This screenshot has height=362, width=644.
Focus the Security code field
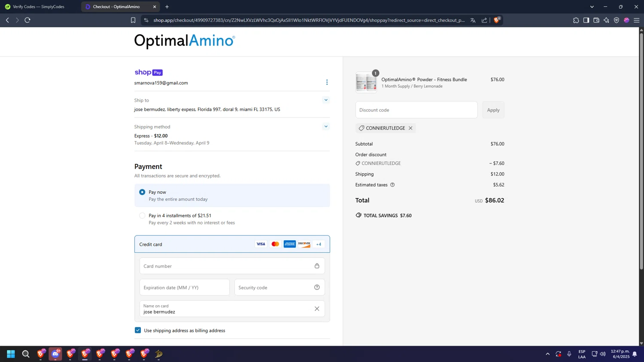pos(279,287)
